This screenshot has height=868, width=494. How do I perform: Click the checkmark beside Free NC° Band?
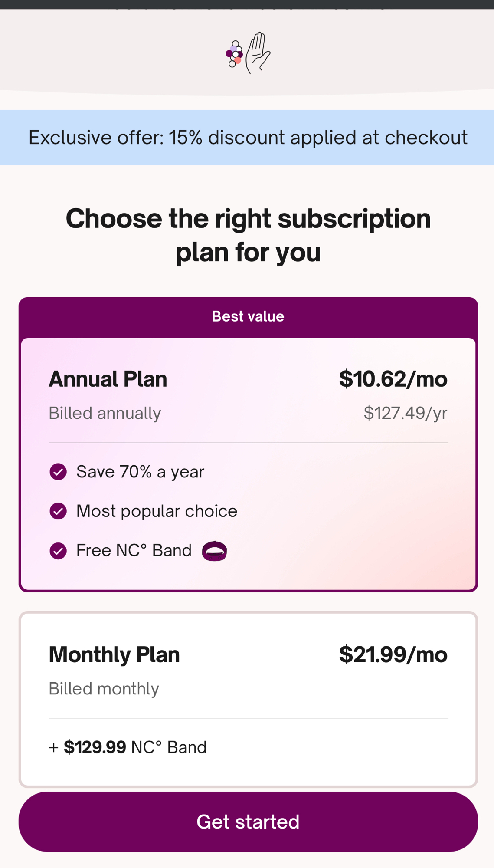(x=58, y=551)
